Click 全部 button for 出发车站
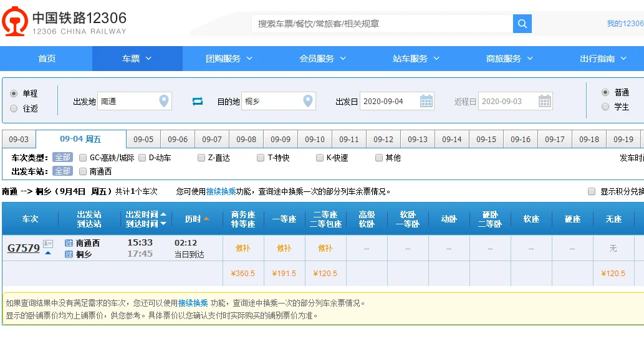 click(x=62, y=171)
